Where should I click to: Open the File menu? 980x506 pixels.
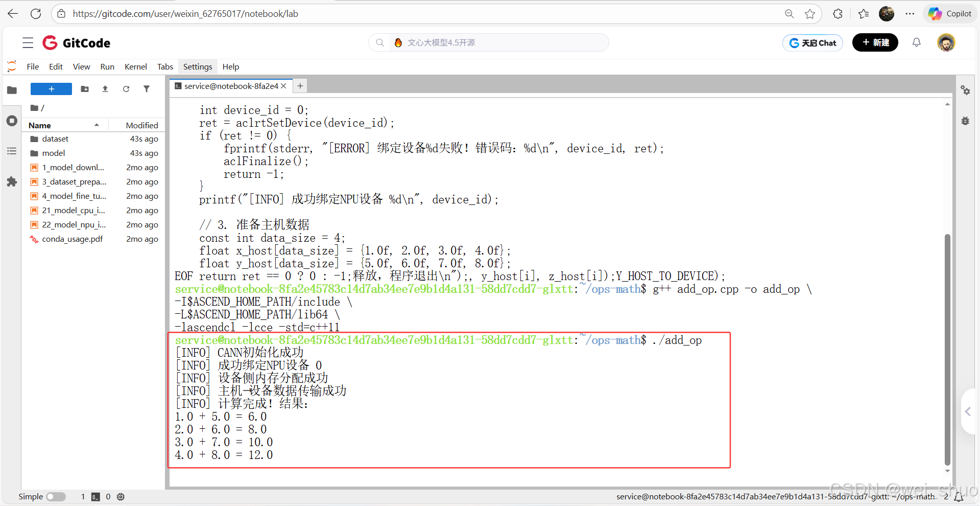[x=33, y=66]
